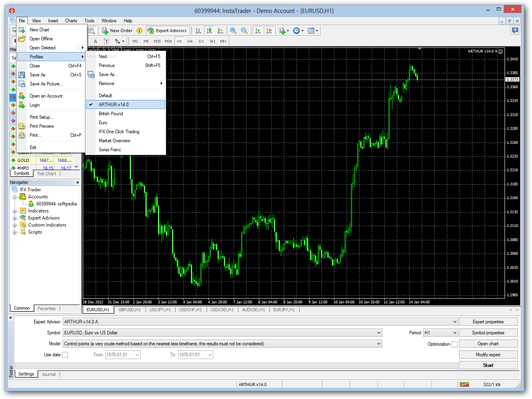This screenshot has width=532, height=399.
Task: Open Indicators list icon with plus
Action: tap(284, 31)
